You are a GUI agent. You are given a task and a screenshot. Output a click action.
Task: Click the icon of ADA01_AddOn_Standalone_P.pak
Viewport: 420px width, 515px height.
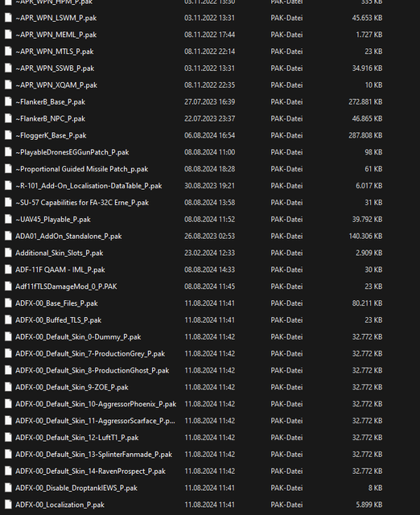tap(8, 236)
